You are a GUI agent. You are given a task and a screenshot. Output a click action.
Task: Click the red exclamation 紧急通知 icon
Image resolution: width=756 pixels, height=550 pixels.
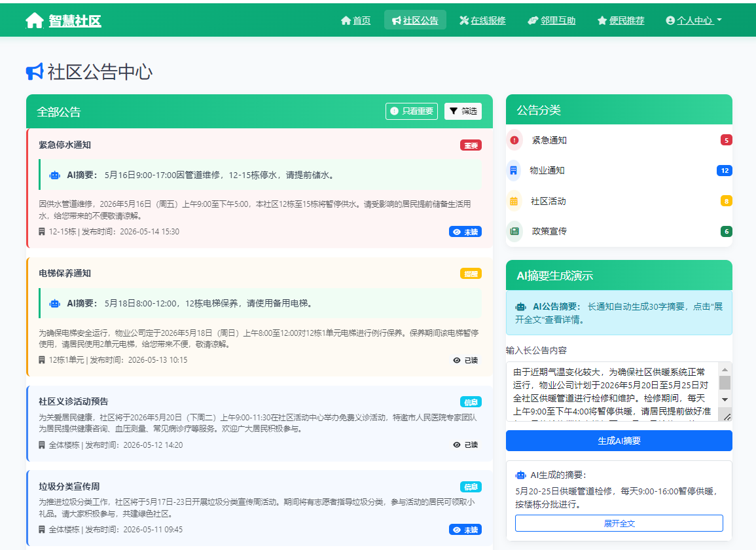(x=514, y=140)
